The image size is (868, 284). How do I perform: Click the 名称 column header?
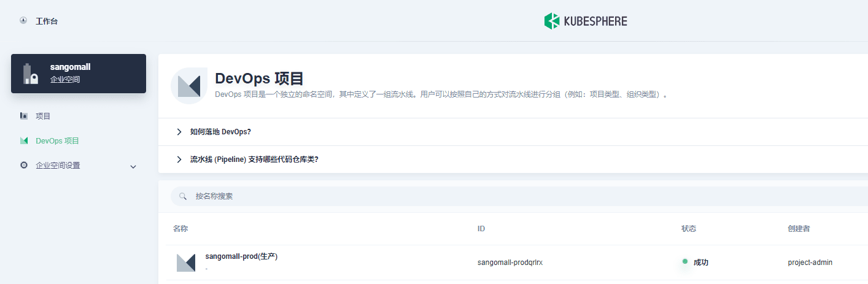click(180, 229)
